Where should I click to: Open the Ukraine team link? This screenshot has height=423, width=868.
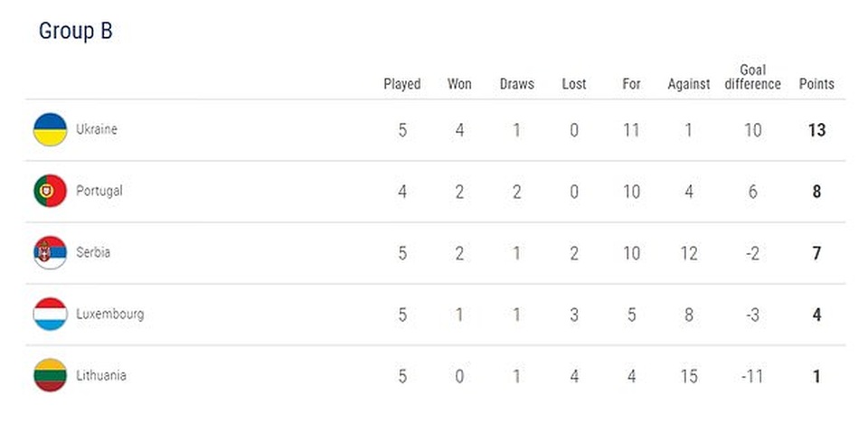97,129
